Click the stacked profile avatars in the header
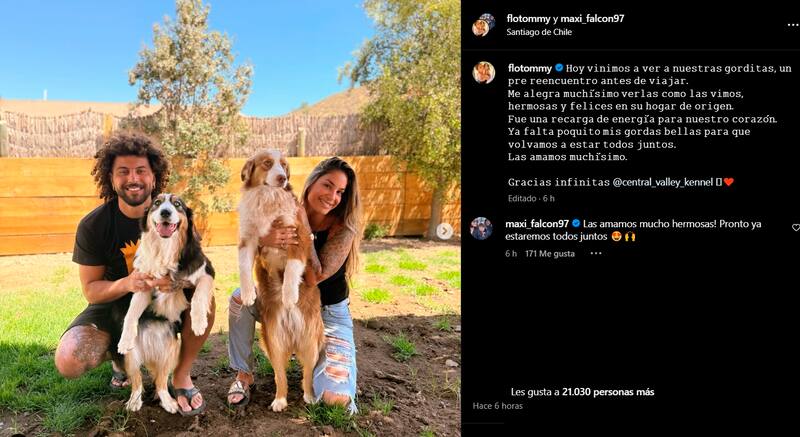This screenshot has width=800, height=437. point(483,24)
